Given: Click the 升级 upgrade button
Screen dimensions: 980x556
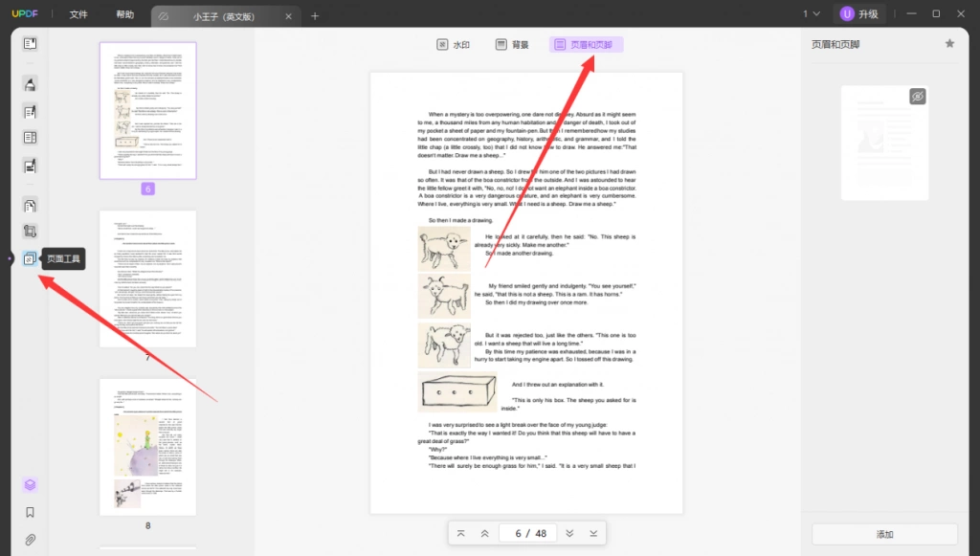Looking at the screenshot, I should point(860,13).
